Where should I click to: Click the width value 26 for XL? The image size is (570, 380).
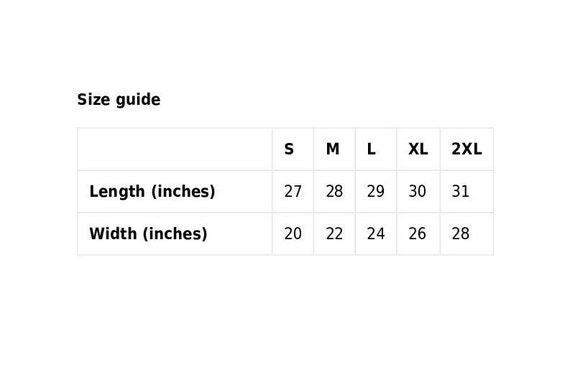417,234
